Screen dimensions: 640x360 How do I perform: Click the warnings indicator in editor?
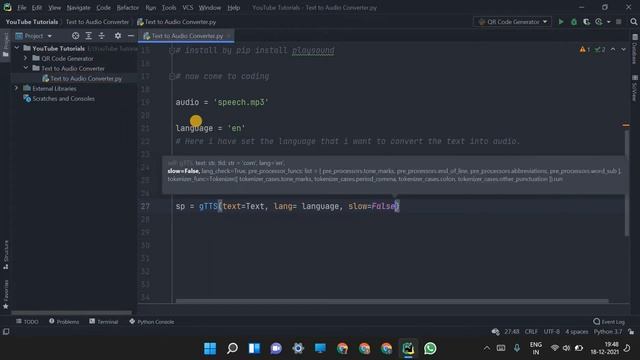(585, 49)
